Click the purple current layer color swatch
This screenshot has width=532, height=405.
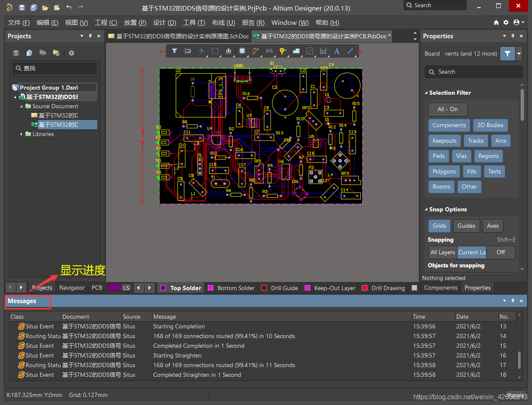pyautogui.click(x=114, y=288)
